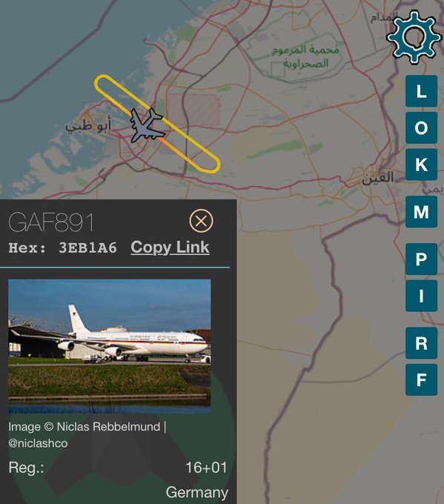Click the M button in sidebar
The image size is (444, 504).
421,212
